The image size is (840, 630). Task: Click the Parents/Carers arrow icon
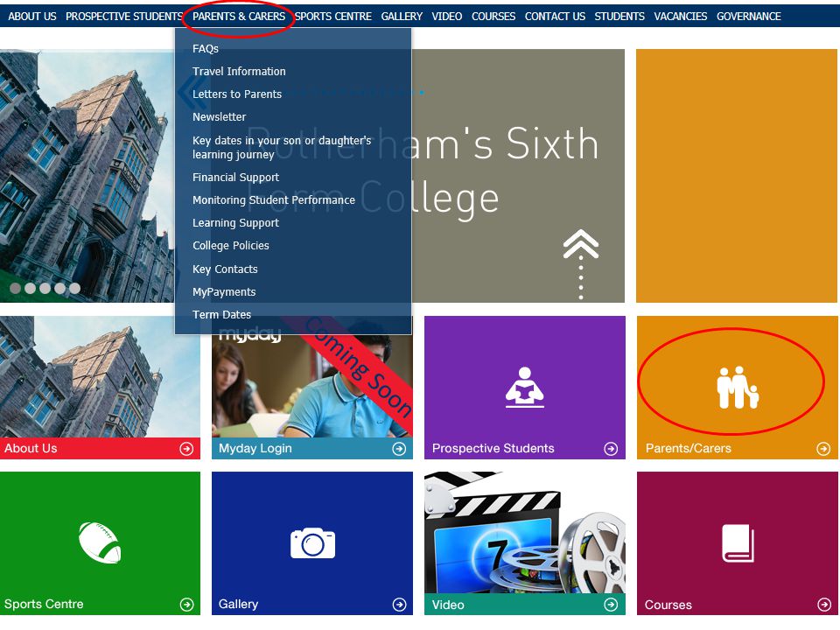click(x=823, y=449)
